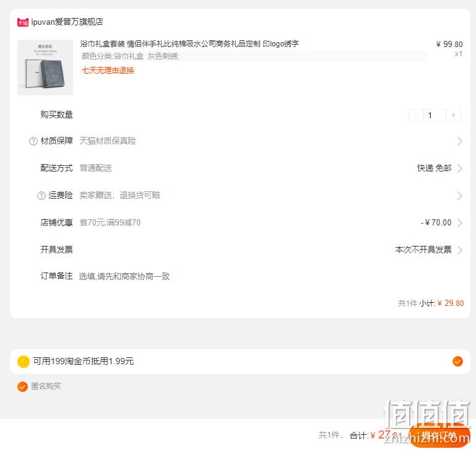Open the towel gift box product thumbnail
Screen dimensions: 476x449
(45, 68)
